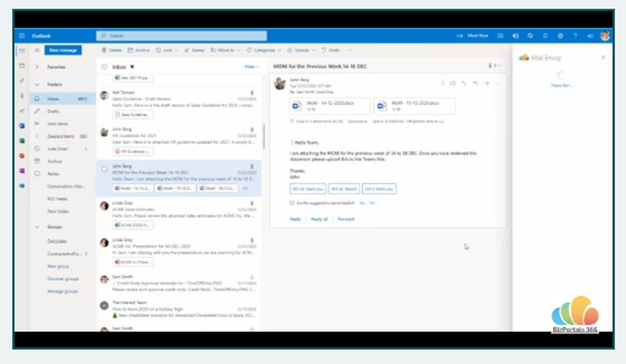Viewport: 626px width, 364px height.
Task: Select the Sent Items folder
Action: [62, 124]
